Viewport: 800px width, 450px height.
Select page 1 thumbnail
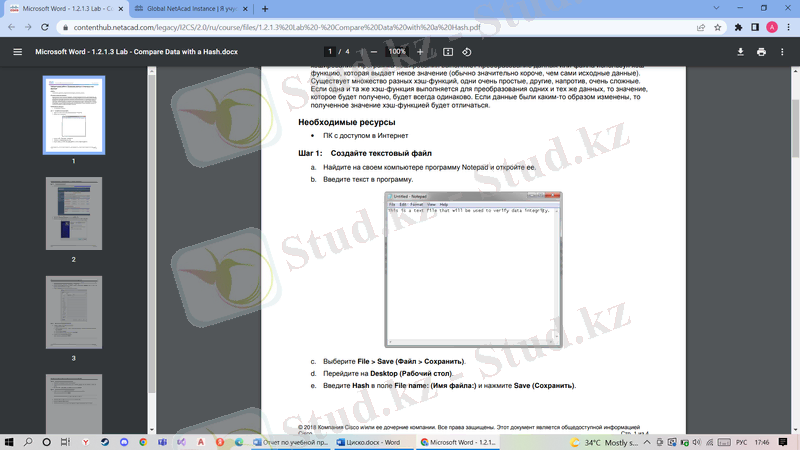pos(74,115)
